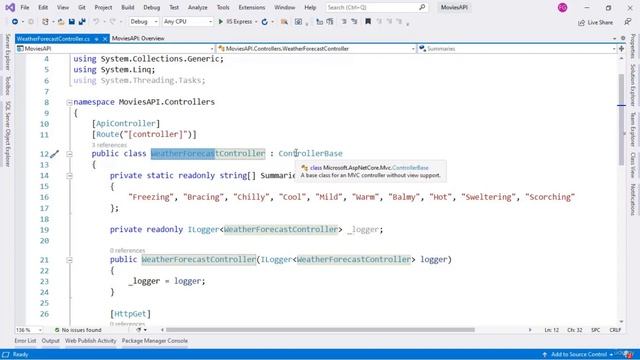Open the Solution Explorer side tab

tap(633, 85)
